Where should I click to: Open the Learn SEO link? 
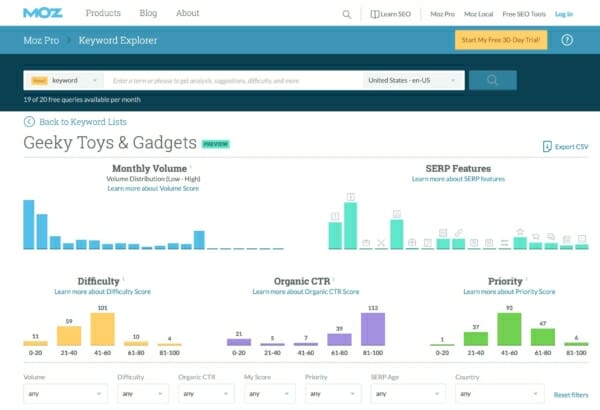coord(390,14)
